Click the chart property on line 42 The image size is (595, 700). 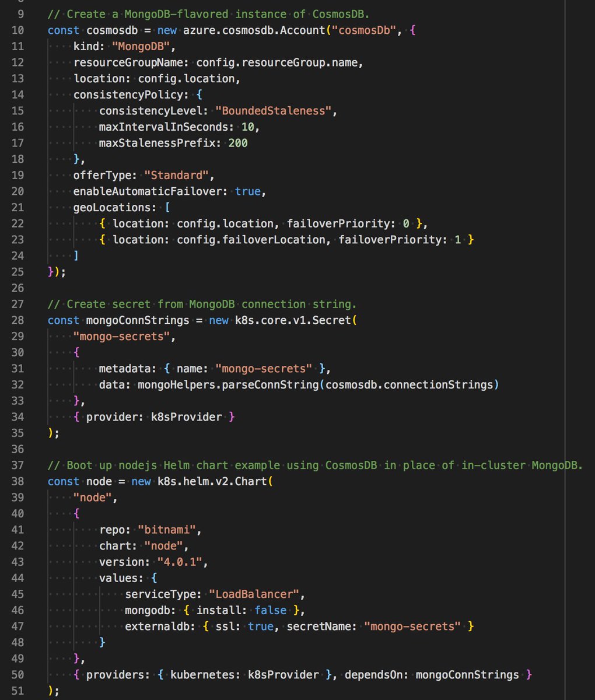click(116, 547)
